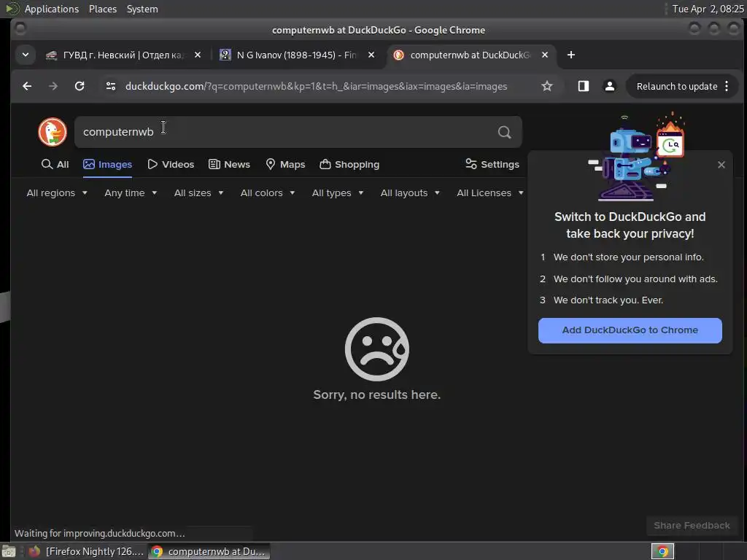Screen dimensions: 747x560
Task: Expand the All sizes filter
Action: pos(198,192)
